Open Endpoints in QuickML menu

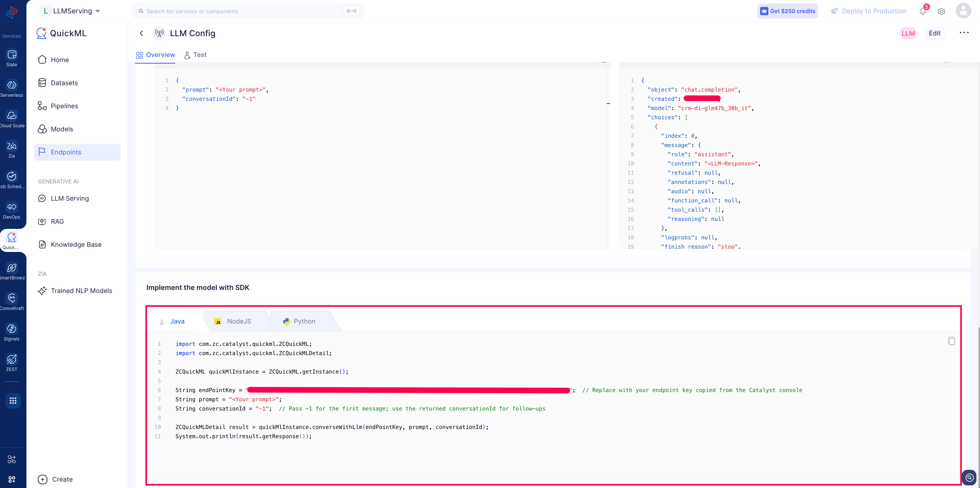pyautogui.click(x=77, y=152)
